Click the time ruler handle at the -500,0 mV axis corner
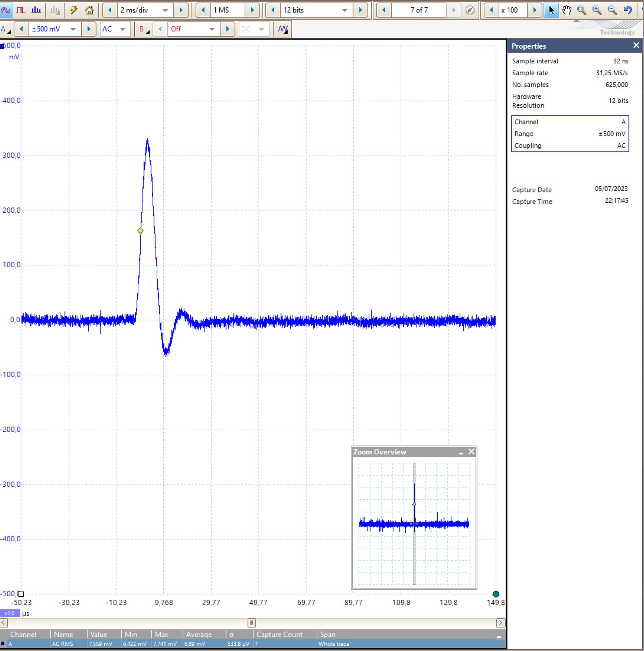644x651 pixels. (x=21, y=594)
